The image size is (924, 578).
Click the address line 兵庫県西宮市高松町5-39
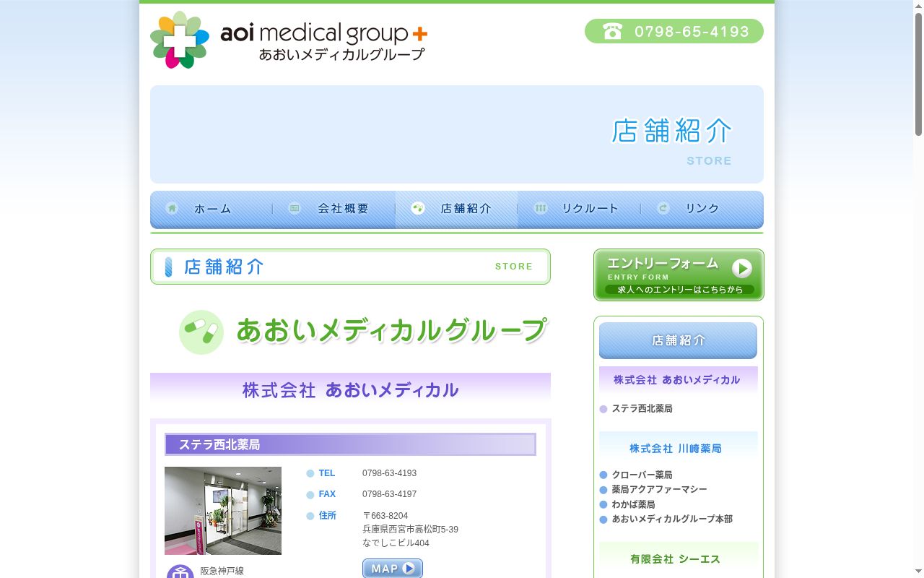[x=410, y=530]
